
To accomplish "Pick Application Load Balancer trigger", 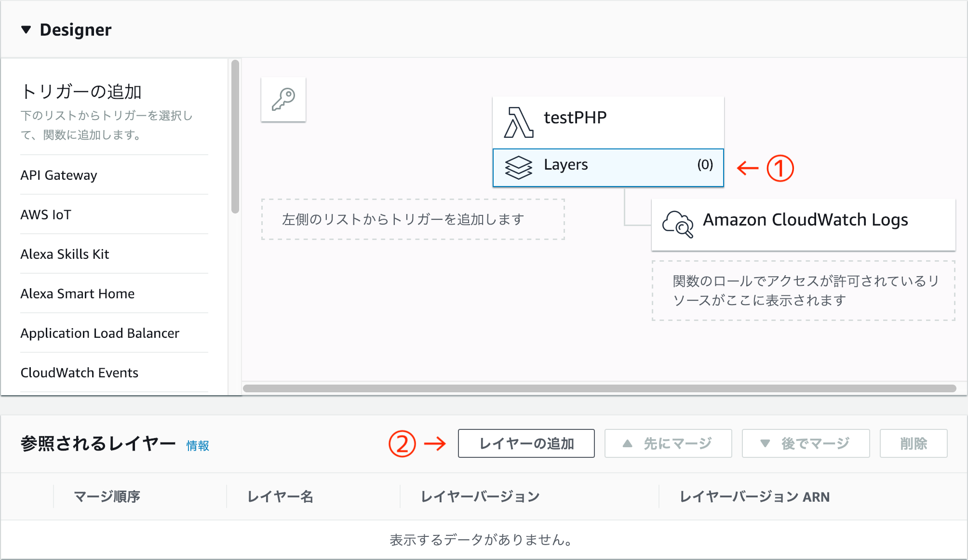I will [x=100, y=333].
